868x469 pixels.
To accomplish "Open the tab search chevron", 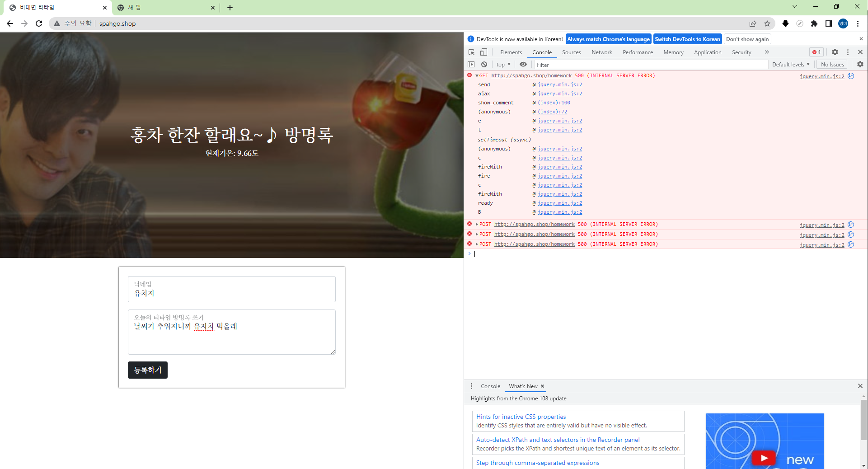I will 795,6.
